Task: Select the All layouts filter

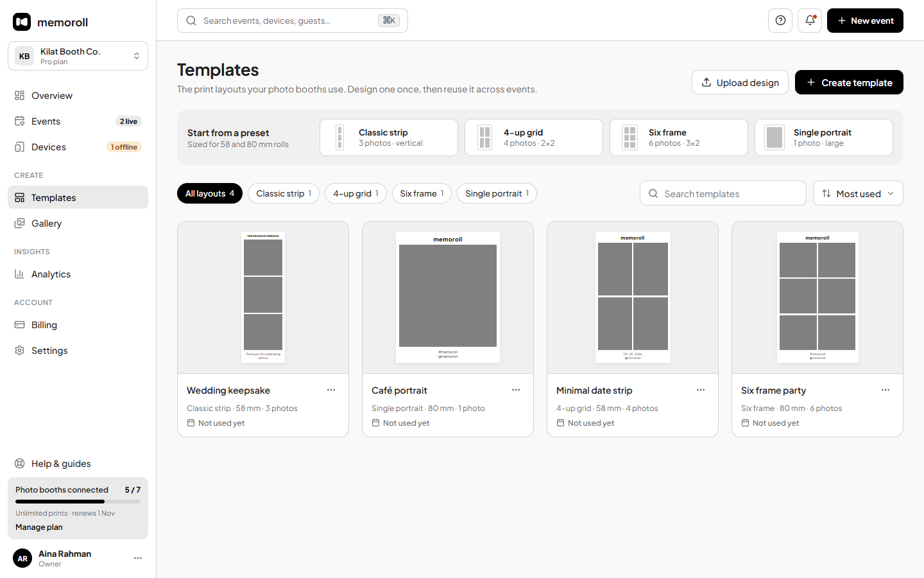Action: tap(210, 193)
